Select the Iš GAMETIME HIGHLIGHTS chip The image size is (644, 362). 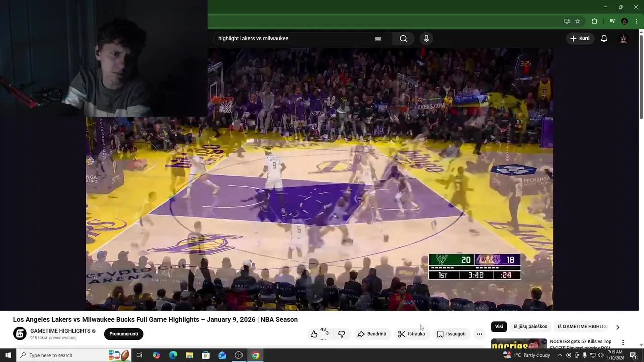582,327
